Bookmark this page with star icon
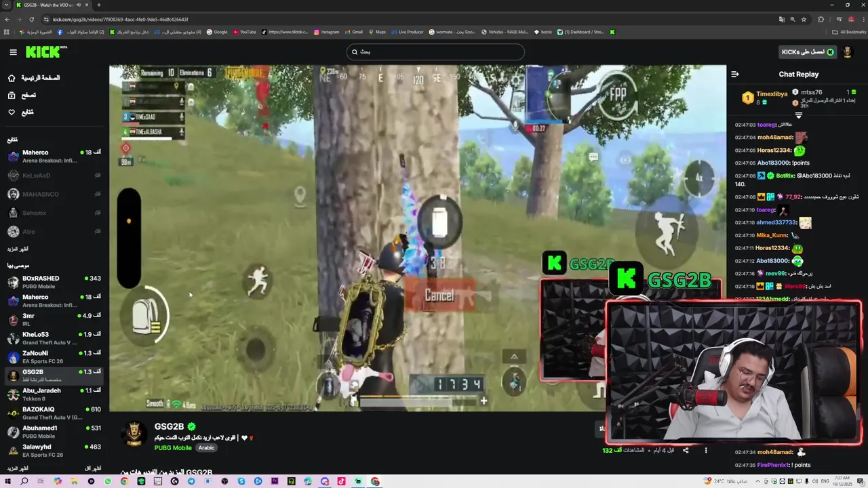 804,19
